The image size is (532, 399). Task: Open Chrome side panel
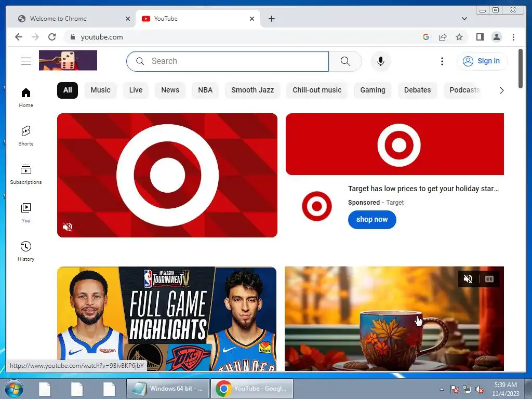(480, 37)
